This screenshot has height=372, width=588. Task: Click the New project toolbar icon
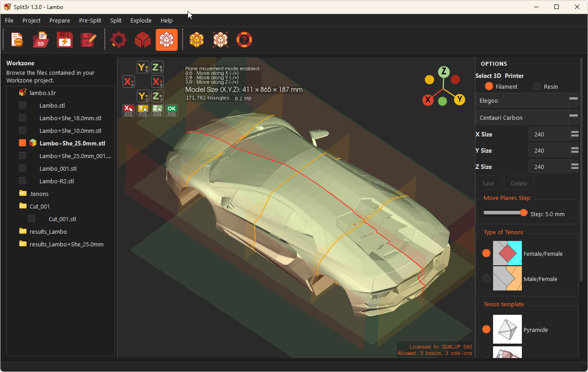pos(17,40)
